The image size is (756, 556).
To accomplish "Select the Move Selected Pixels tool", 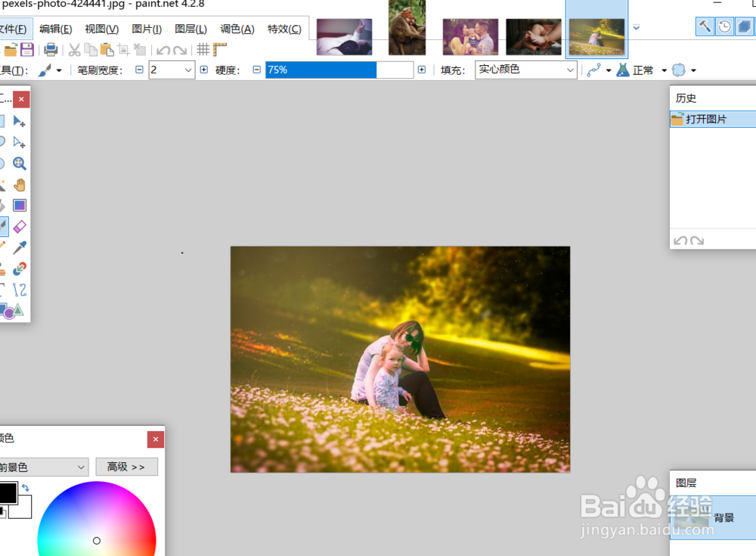I will (x=20, y=121).
